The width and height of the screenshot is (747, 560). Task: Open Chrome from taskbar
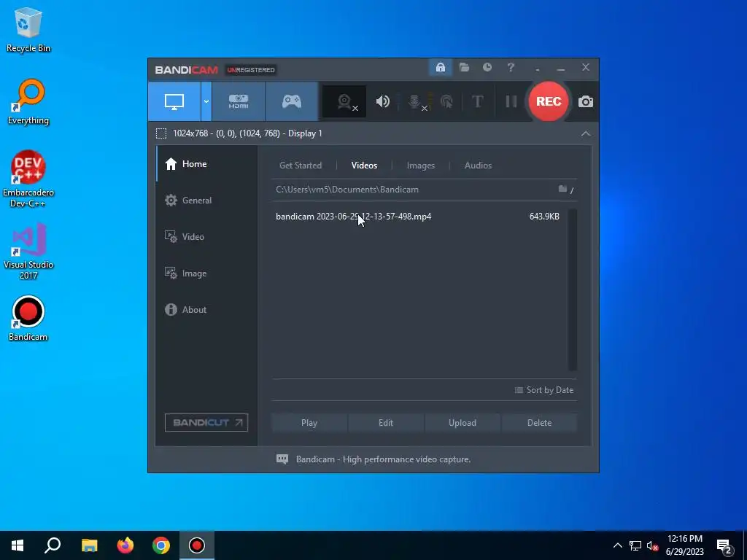click(x=161, y=545)
